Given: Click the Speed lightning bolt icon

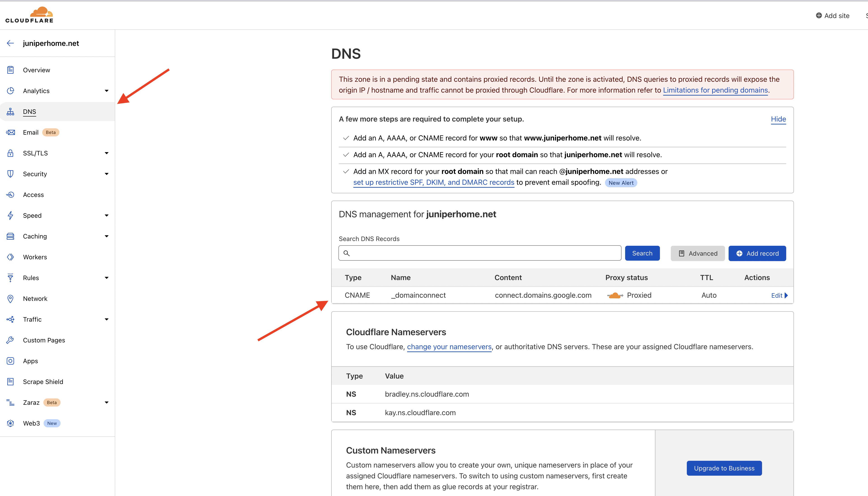Looking at the screenshot, I should (11, 215).
